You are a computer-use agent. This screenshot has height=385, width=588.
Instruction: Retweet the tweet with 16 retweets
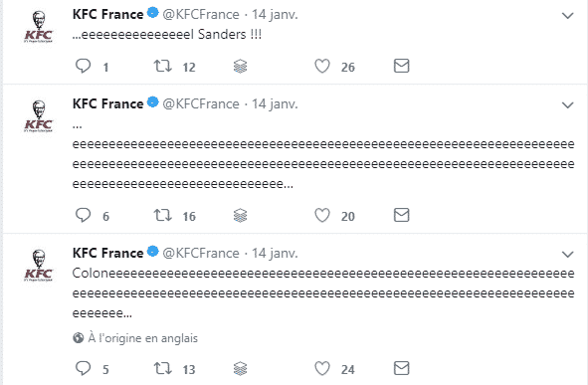pos(163,215)
